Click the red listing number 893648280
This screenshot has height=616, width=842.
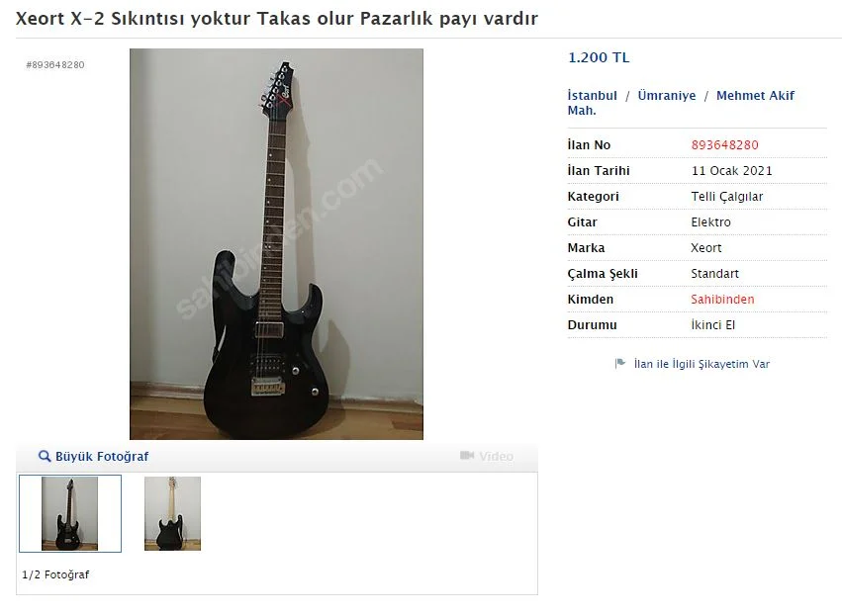(724, 145)
